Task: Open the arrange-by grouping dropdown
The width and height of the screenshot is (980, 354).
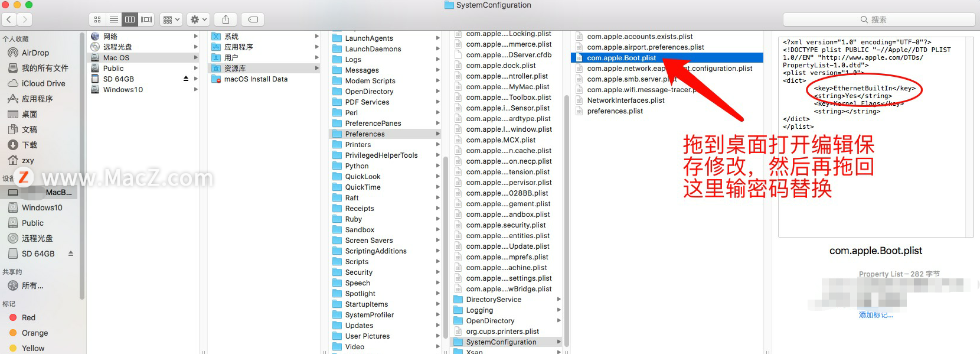Action: [x=171, y=20]
